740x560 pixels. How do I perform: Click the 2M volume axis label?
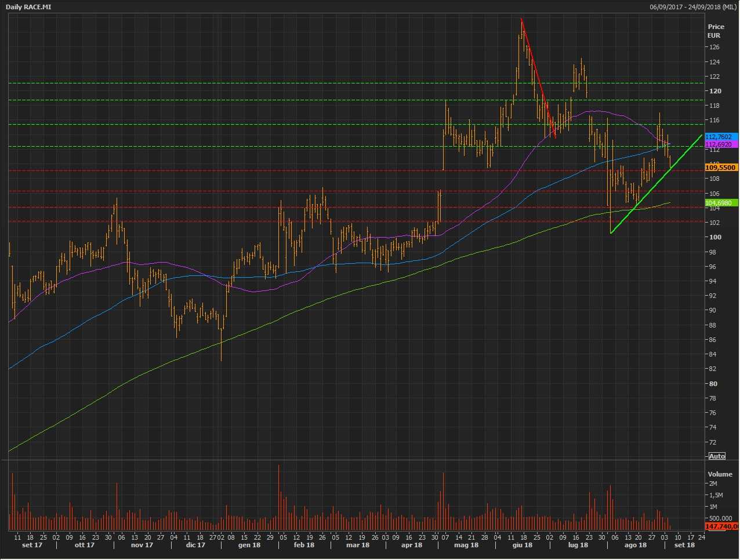(713, 483)
